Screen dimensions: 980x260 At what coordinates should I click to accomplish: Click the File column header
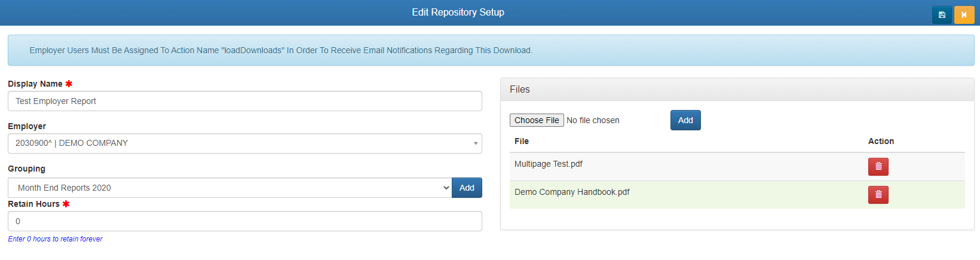522,141
